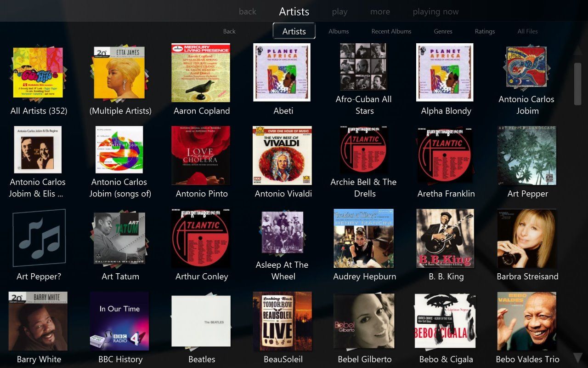Select Audrey Hepburn album cover
Viewport: 588px width, 368px height.
coord(363,238)
